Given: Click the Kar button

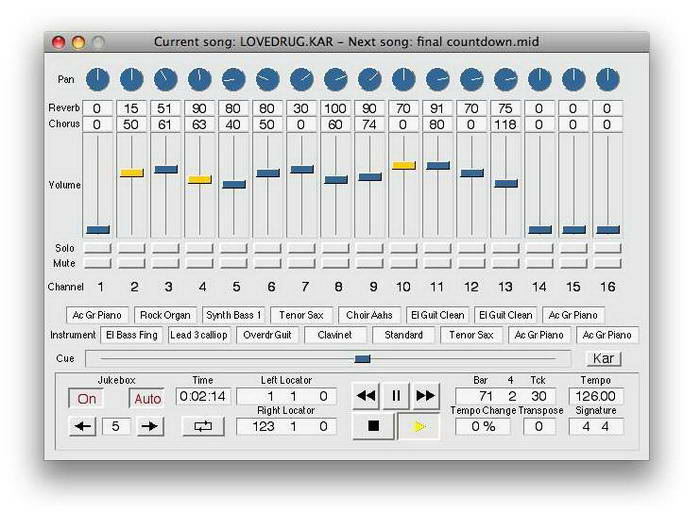Looking at the screenshot, I should [603, 358].
